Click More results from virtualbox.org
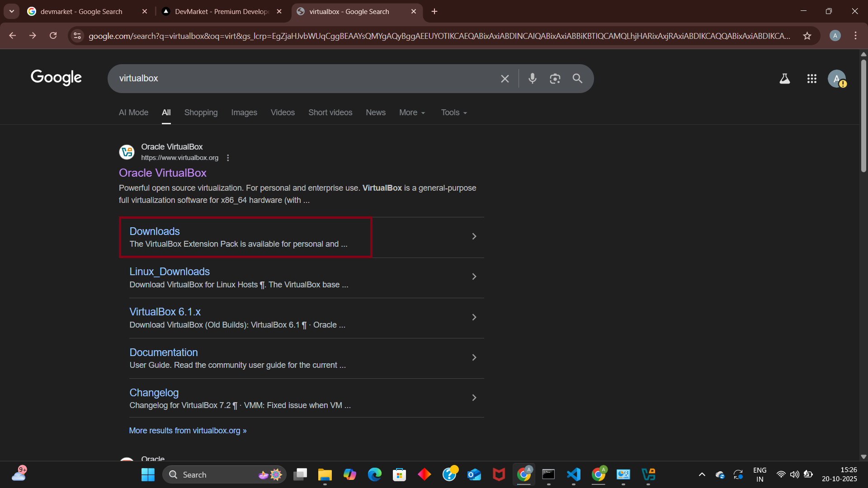Viewport: 868px width, 488px height. pyautogui.click(x=188, y=431)
